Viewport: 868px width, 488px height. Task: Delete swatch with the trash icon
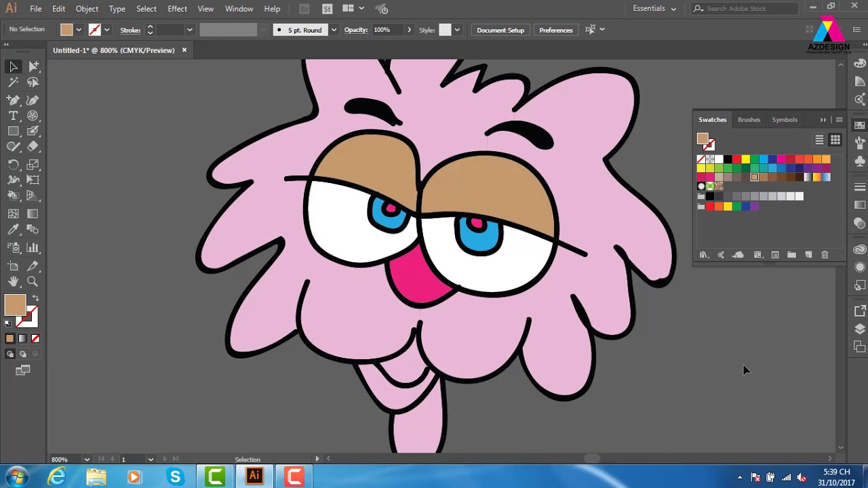point(825,255)
